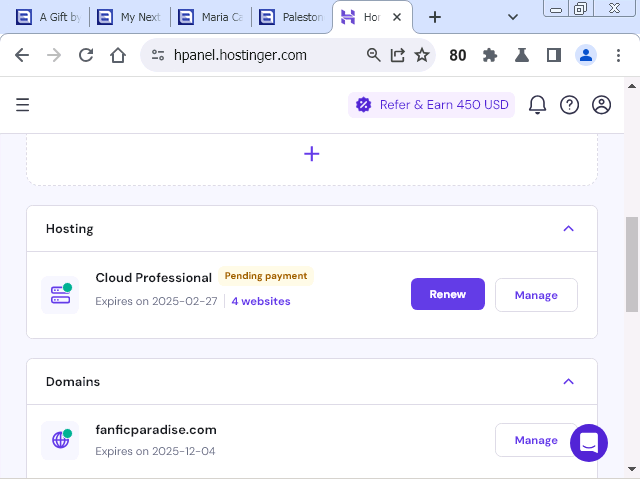Open a new browser tab
The image size is (640, 480).
(x=435, y=17)
